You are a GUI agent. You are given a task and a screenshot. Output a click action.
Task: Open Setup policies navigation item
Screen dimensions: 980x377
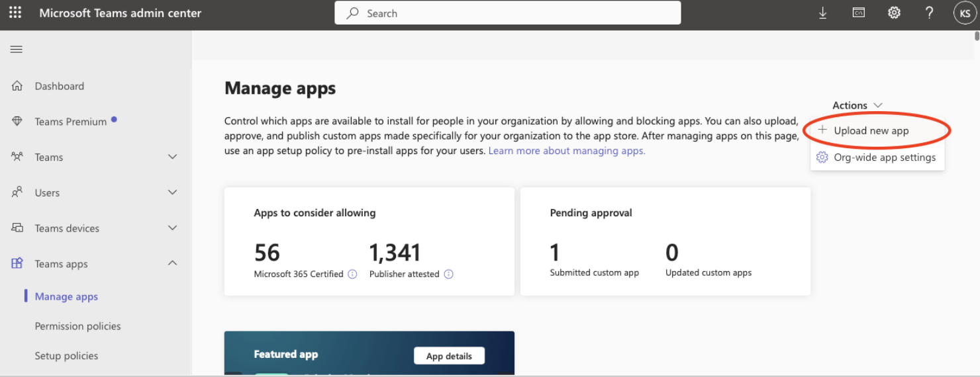[66, 356]
